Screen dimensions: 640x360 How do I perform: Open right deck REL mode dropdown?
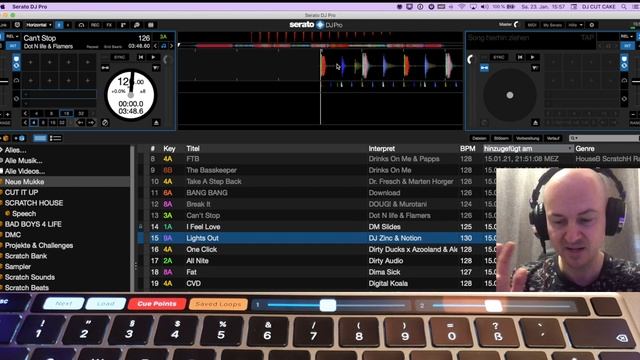click(x=627, y=37)
